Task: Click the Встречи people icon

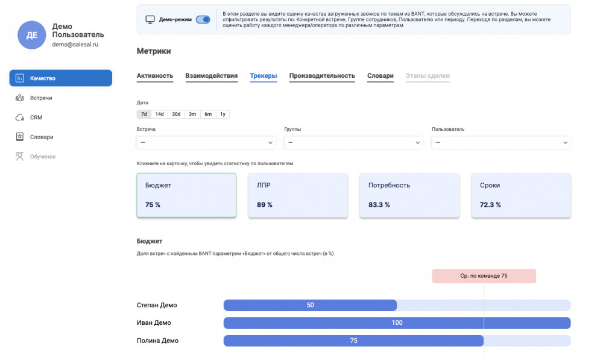Action: (x=20, y=98)
